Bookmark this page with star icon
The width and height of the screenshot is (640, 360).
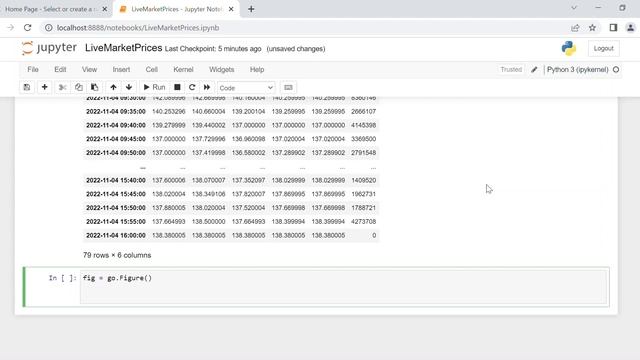pos(592,28)
